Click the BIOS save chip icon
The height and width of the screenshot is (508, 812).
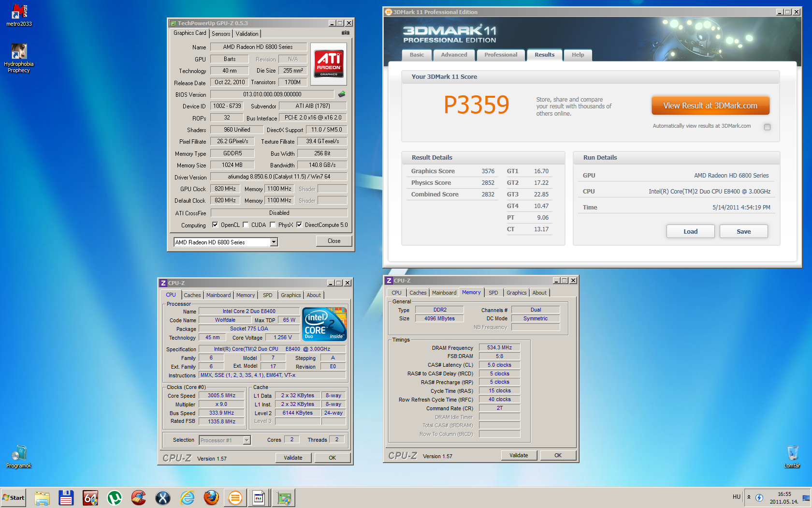click(342, 94)
